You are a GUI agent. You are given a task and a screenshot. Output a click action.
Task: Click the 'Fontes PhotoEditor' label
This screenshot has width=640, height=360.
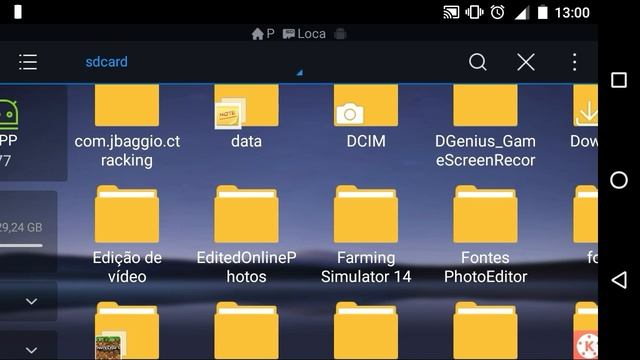pyautogui.click(x=485, y=267)
